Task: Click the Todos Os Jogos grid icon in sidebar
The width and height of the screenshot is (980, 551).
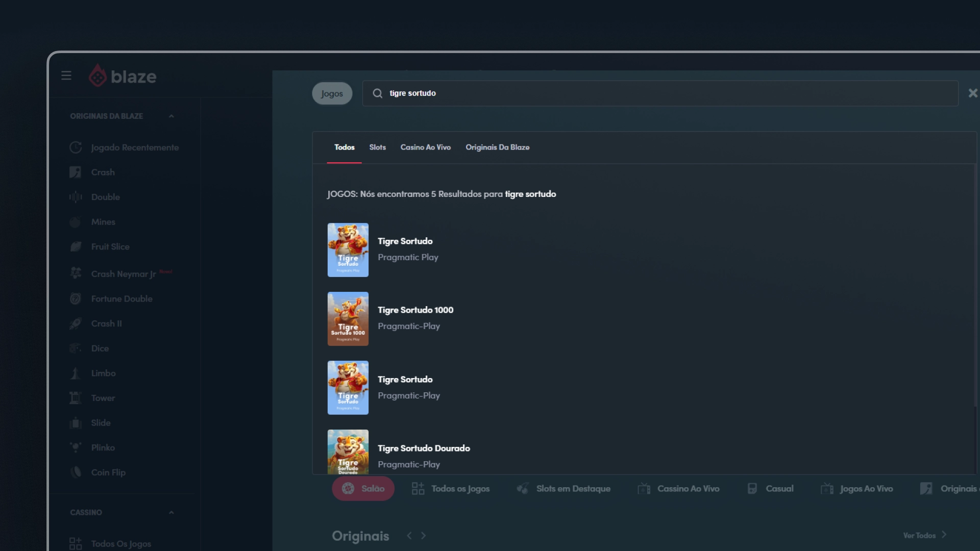Action: click(76, 544)
